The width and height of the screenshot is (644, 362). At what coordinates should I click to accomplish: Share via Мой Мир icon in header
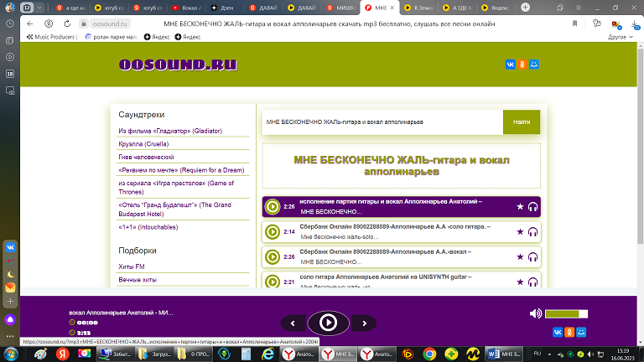(x=534, y=65)
